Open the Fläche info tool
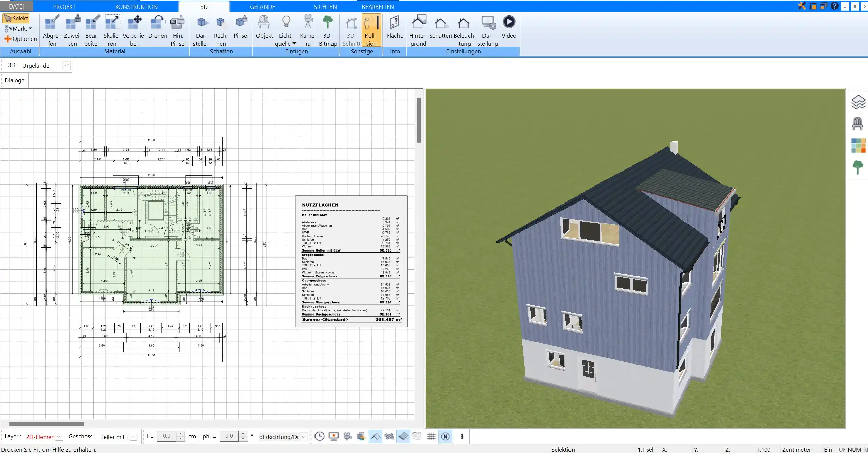 click(x=395, y=27)
